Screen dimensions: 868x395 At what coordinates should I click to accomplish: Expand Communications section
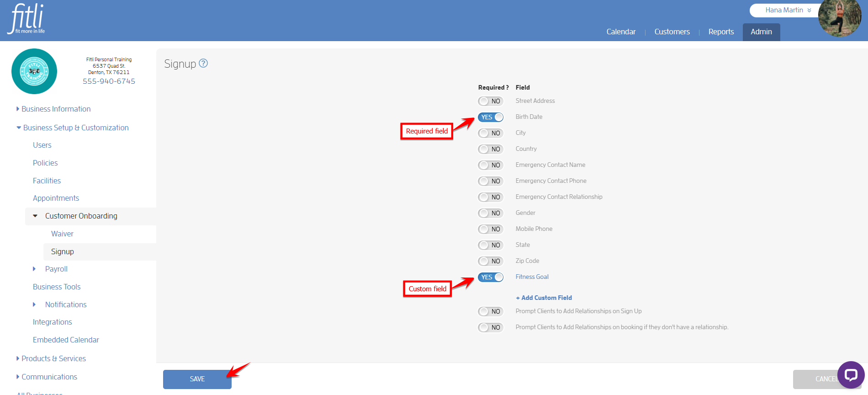coord(47,377)
